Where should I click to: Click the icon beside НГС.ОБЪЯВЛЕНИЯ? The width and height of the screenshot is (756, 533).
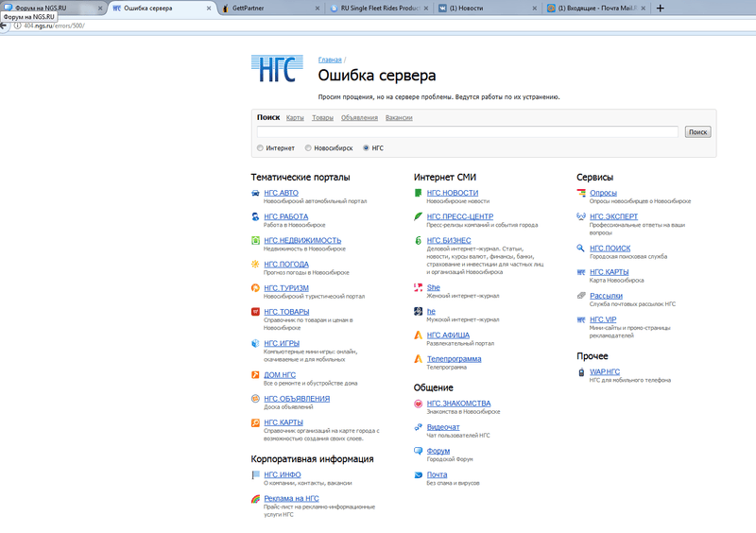[x=255, y=399]
